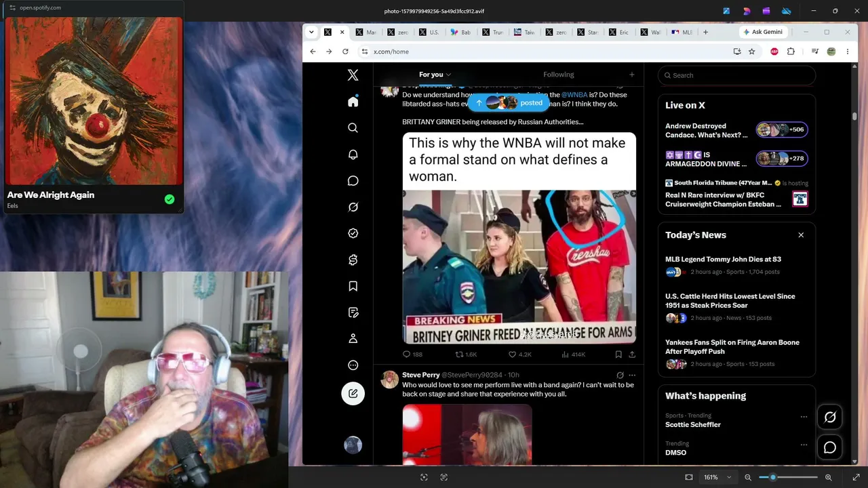Open Steve Perry's post media thumbnail

467,435
